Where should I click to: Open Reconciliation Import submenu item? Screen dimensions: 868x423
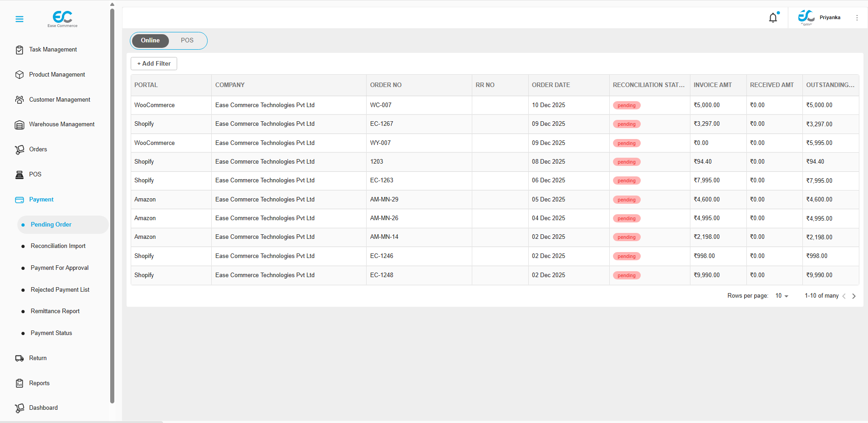[x=58, y=246]
